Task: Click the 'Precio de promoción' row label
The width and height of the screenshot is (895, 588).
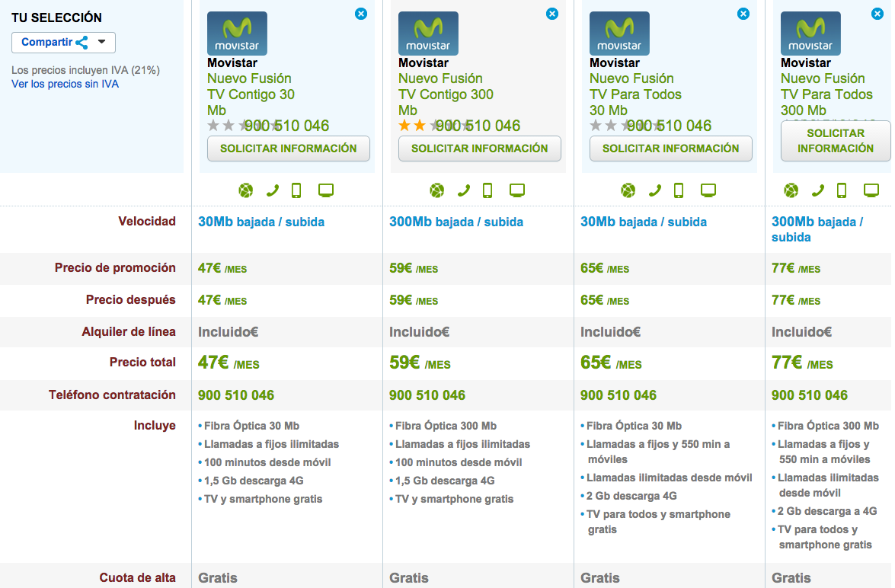Action: tap(115, 268)
